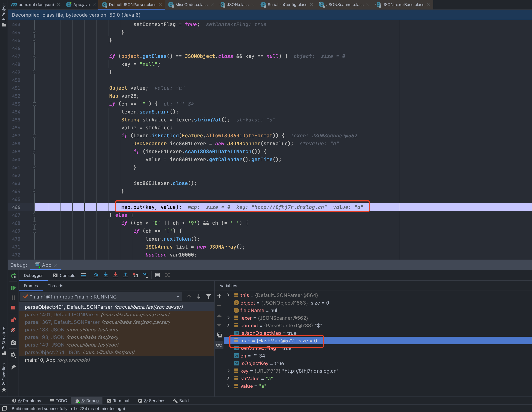The width and height of the screenshot is (532, 412).
Task: Open the main thread selector dropdown
Action: click(178, 297)
